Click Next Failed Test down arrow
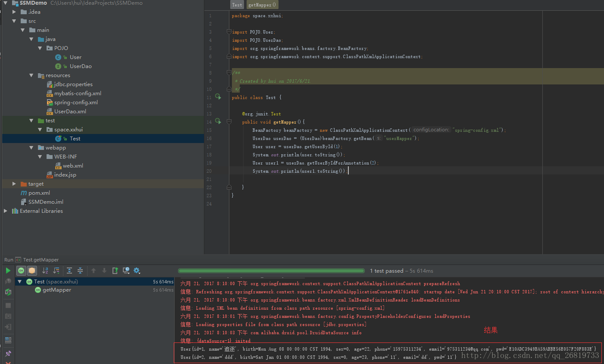604x364 pixels. coord(104,271)
